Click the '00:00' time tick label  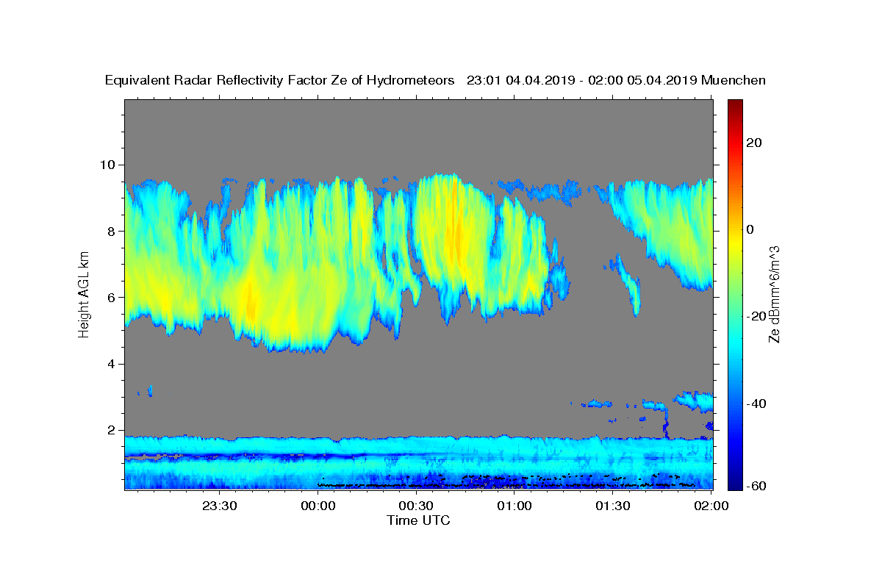pyautogui.click(x=318, y=506)
